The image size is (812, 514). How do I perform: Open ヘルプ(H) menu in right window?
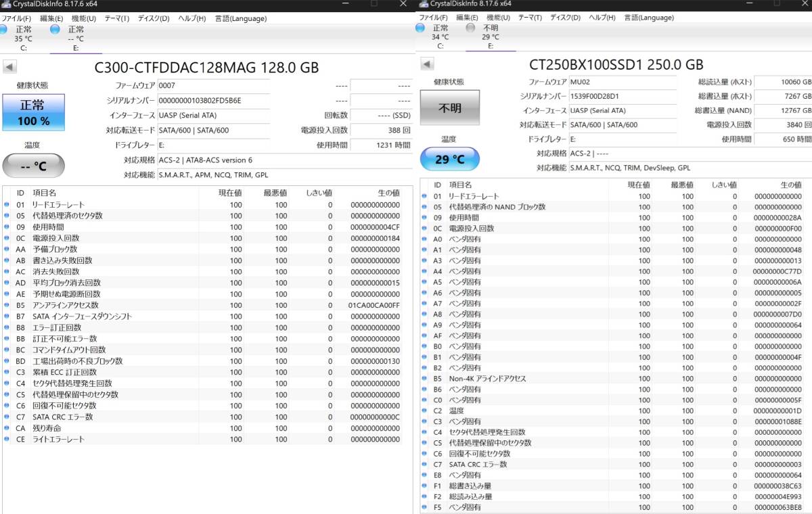pyautogui.click(x=602, y=18)
